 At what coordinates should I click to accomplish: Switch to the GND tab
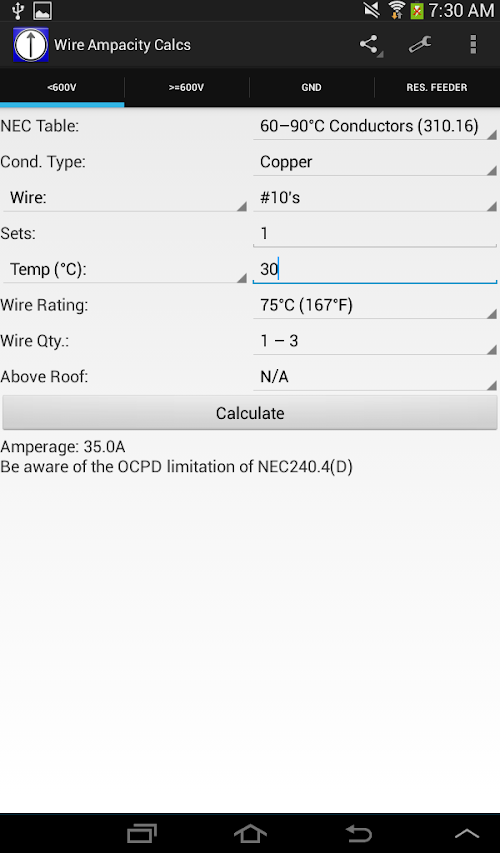(x=312, y=87)
